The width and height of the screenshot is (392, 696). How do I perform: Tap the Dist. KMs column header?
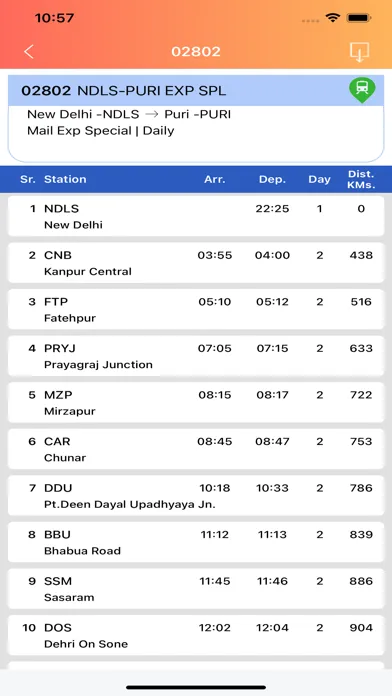(x=361, y=179)
